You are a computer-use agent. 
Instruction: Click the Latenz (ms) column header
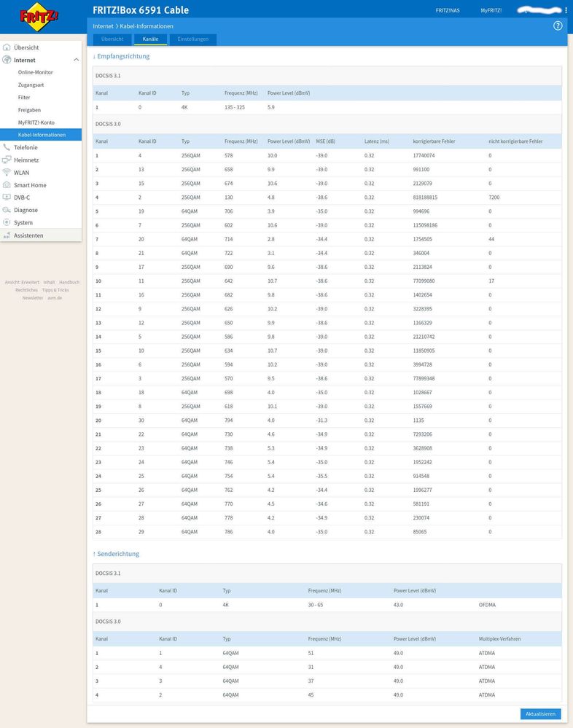(377, 141)
